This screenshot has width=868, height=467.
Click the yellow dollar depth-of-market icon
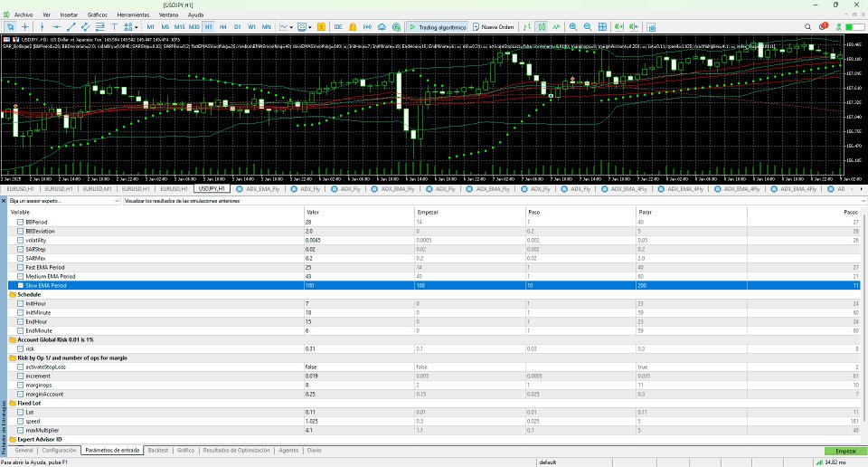(x=321, y=26)
